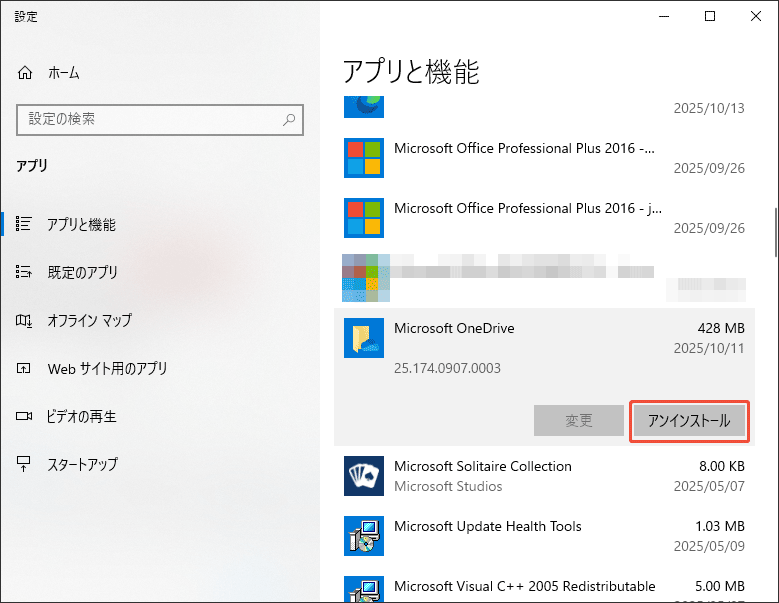Click the Home (ホーム) house icon
This screenshot has height=603, width=779.
point(25,73)
